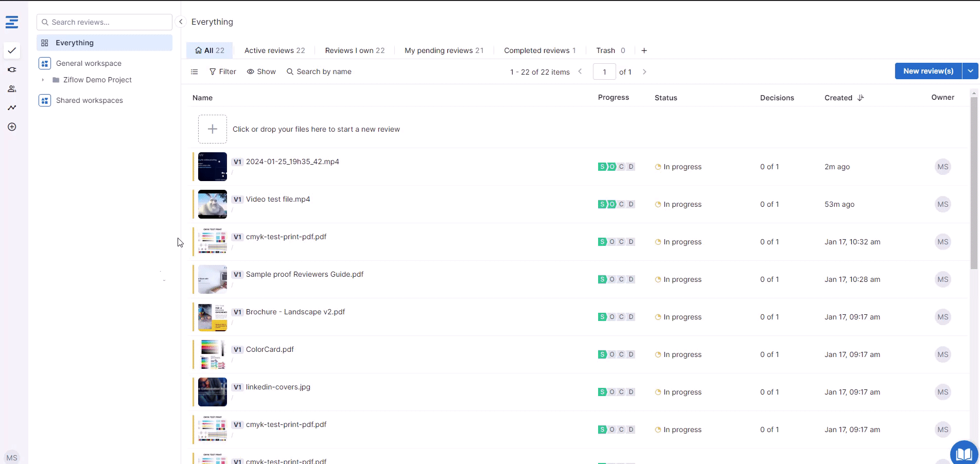Open the Show columns dropdown

261,72
